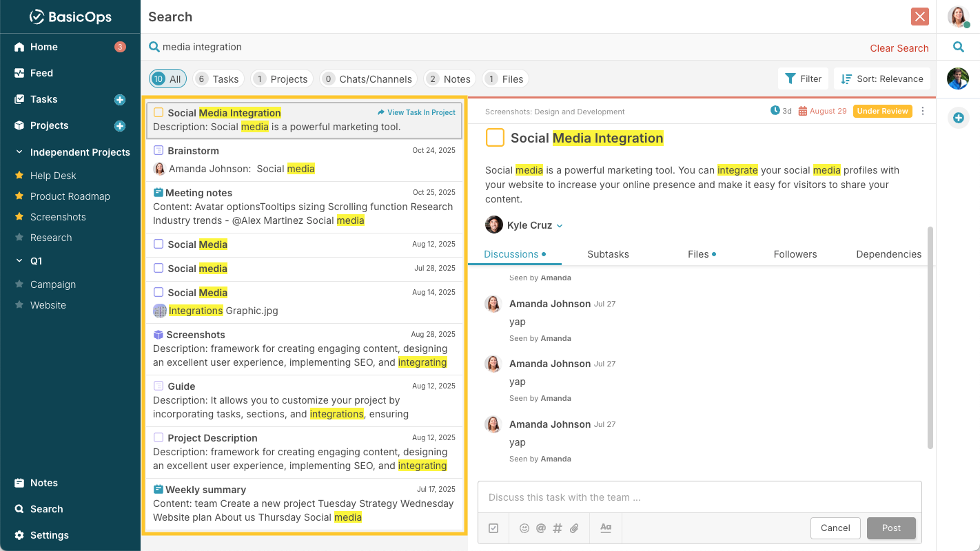
Task: Open user profile avatar at top right
Action: point(958,17)
